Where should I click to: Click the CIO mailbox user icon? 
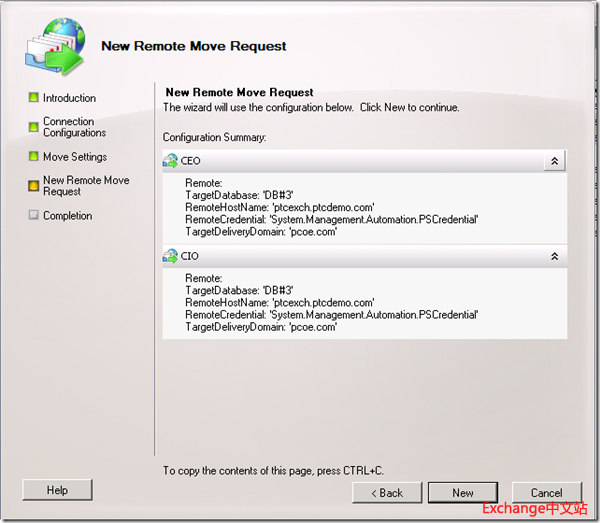170,257
